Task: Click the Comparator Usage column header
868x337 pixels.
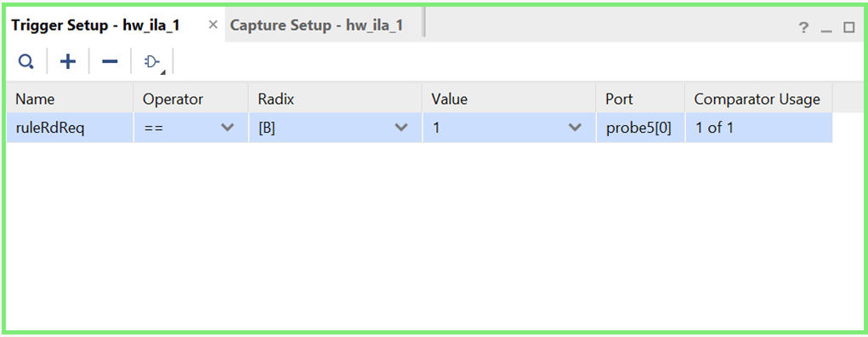Action: pos(759,100)
